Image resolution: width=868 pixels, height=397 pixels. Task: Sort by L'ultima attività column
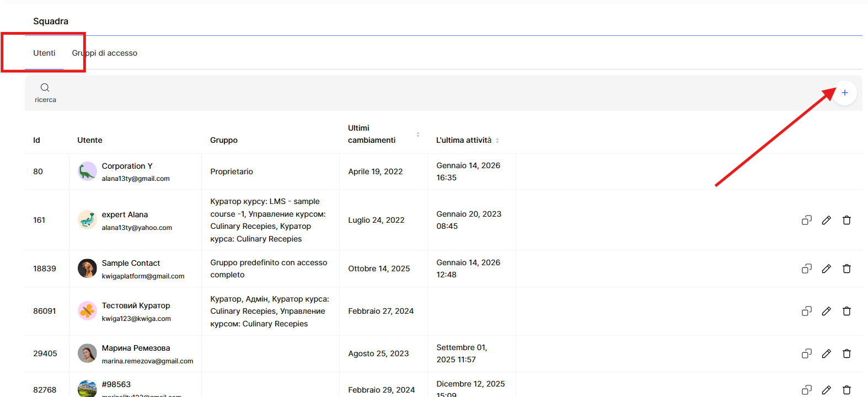click(497, 141)
